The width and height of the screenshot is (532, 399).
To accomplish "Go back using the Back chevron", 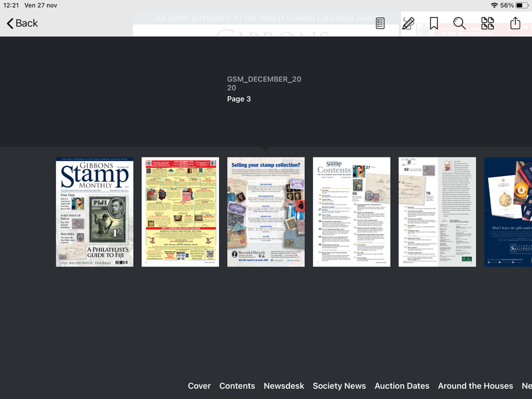I will tap(22, 23).
